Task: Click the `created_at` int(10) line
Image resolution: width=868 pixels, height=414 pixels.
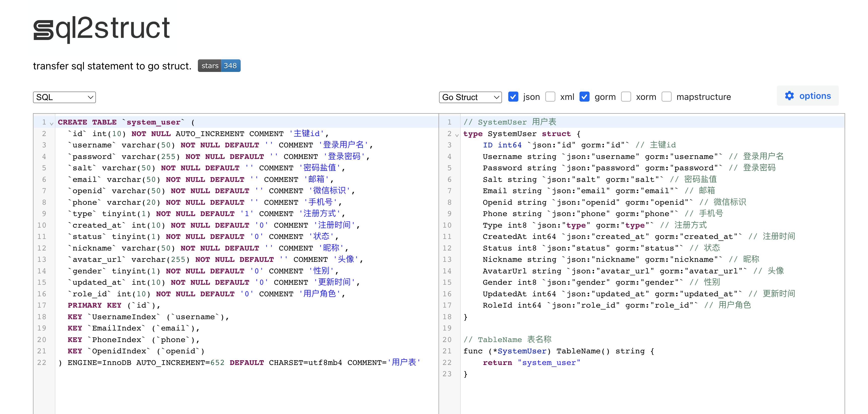Action: pos(214,225)
